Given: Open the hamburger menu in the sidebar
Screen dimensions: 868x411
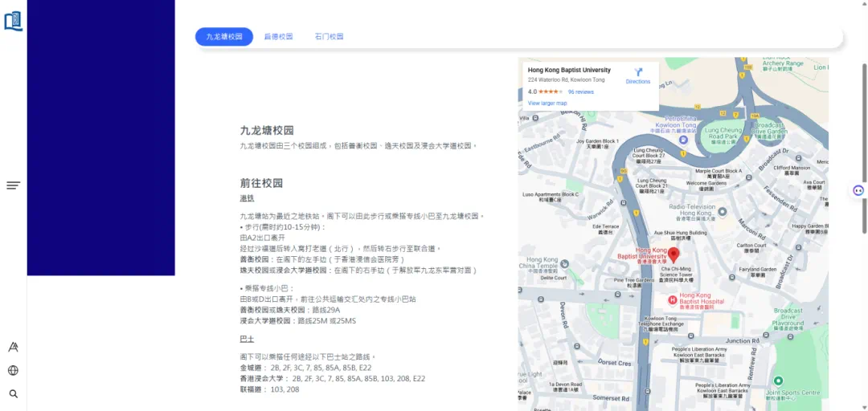Looking at the screenshot, I should [x=13, y=185].
